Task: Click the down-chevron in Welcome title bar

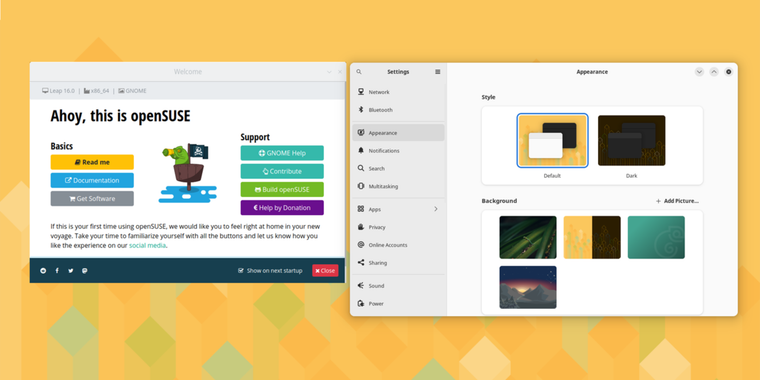Action: [329, 72]
